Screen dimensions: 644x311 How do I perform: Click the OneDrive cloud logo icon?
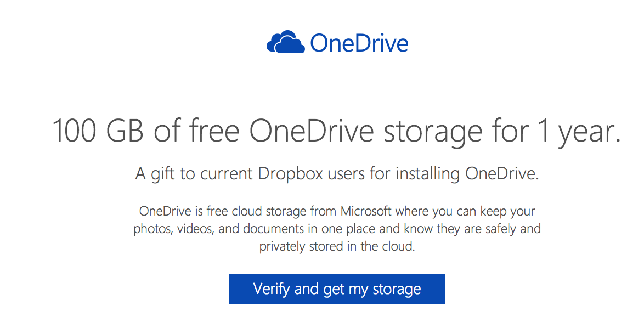[x=285, y=43]
